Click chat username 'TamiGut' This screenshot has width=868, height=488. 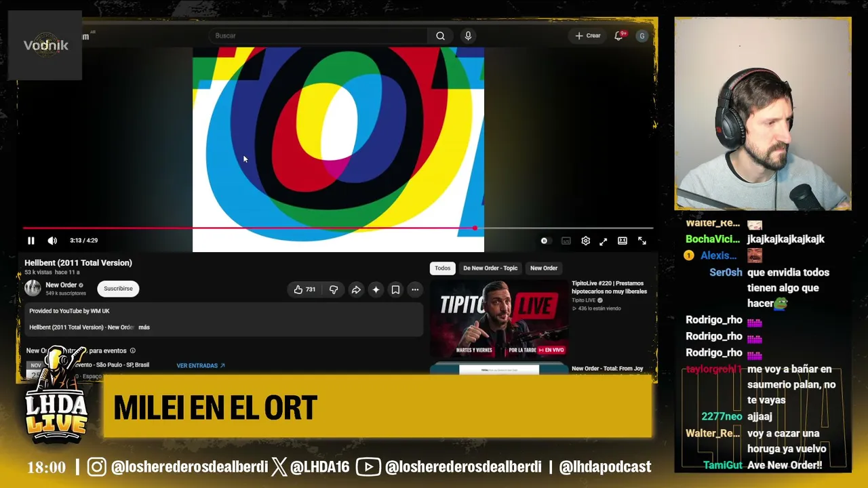pyautogui.click(x=723, y=466)
